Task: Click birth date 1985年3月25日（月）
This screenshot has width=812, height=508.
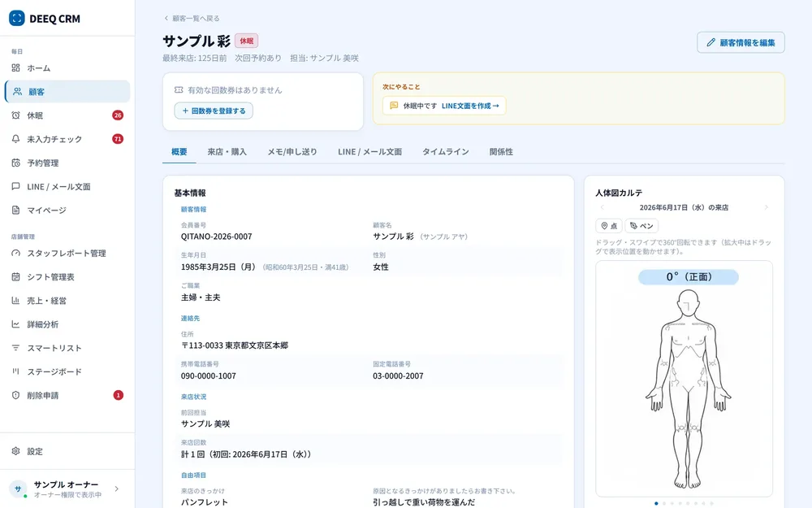Action: [x=218, y=267]
